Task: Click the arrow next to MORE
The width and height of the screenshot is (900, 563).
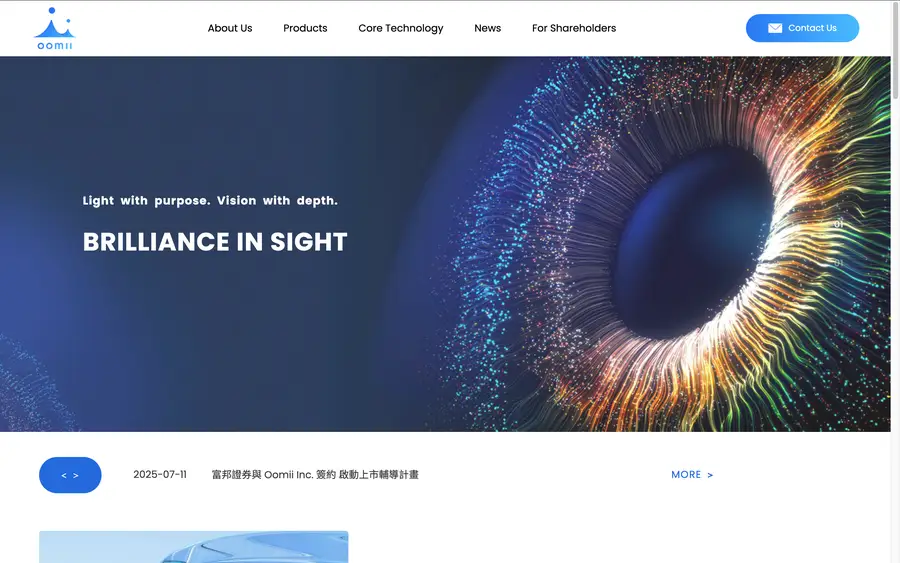Action: coord(710,475)
